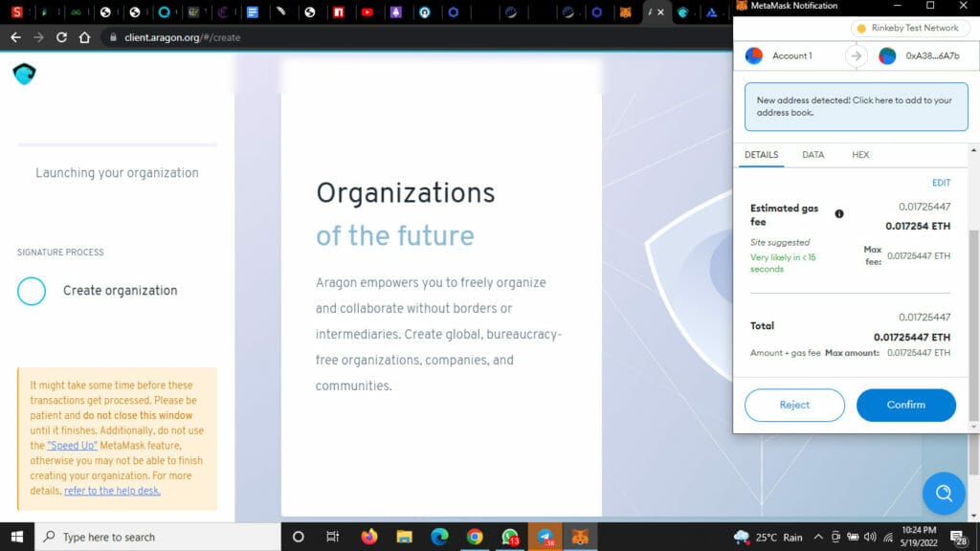Open the browser home page
The width and height of the screenshot is (980, 551).
84,37
